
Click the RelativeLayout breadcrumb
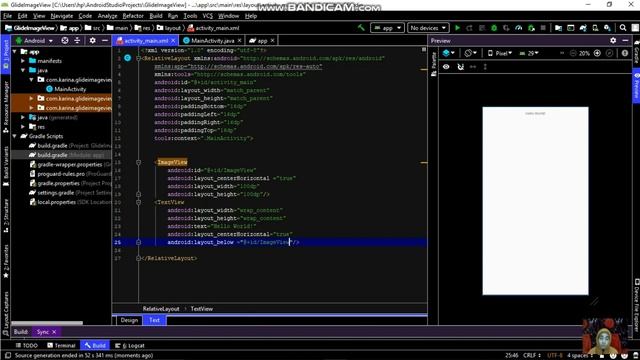[161, 309]
